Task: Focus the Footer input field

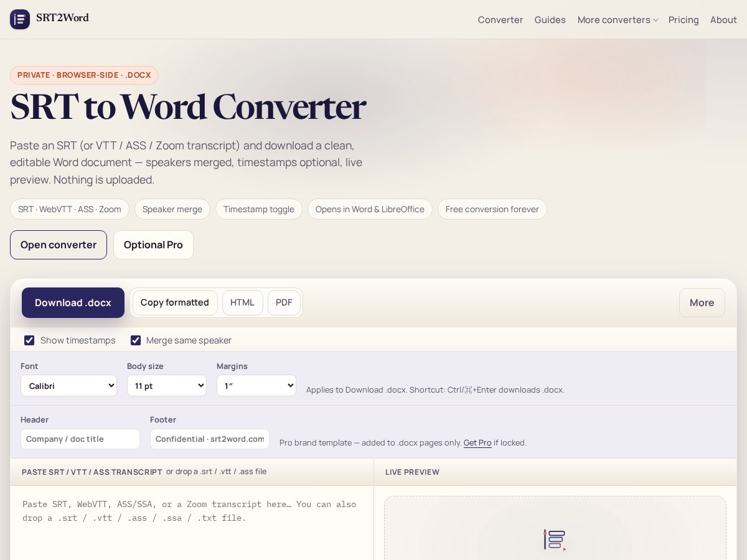Action: pyautogui.click(x=210, y=439)
